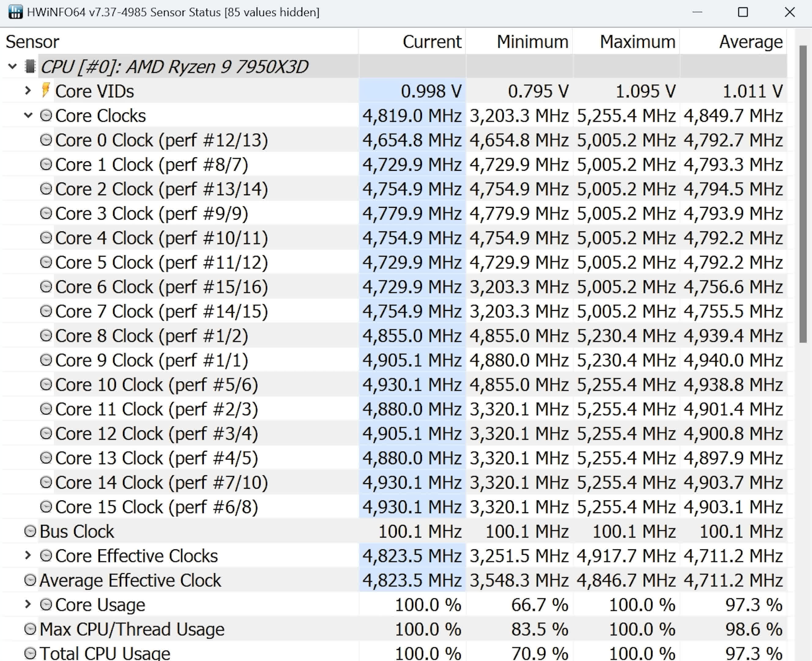Select the Core 0 Clock (perf #12/13) row
Image resolution: width=812 pixels, height=661 pixels.
[162, 140]
